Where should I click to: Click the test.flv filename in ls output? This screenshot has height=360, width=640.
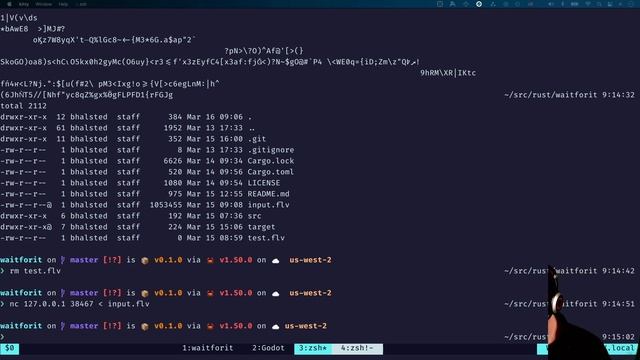[x=266, y=238]
